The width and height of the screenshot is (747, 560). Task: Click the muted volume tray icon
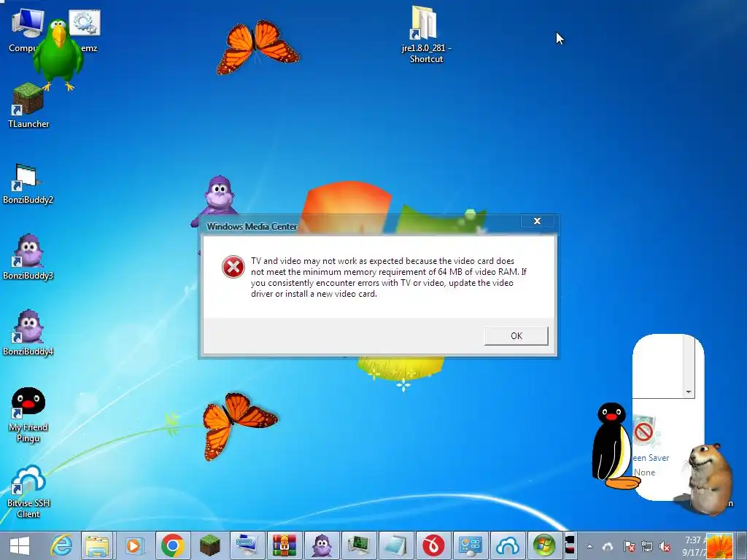pyautogui.click(x=665, y=546)
